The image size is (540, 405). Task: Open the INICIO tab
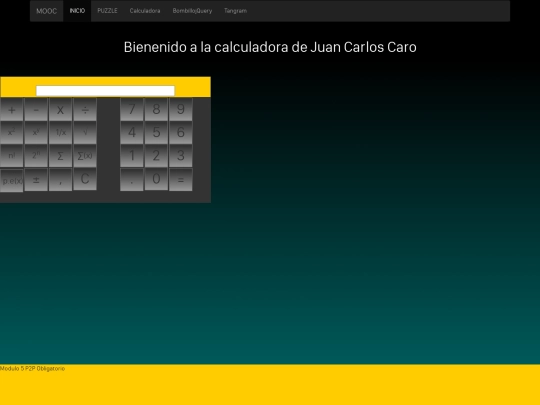[77, 11]
